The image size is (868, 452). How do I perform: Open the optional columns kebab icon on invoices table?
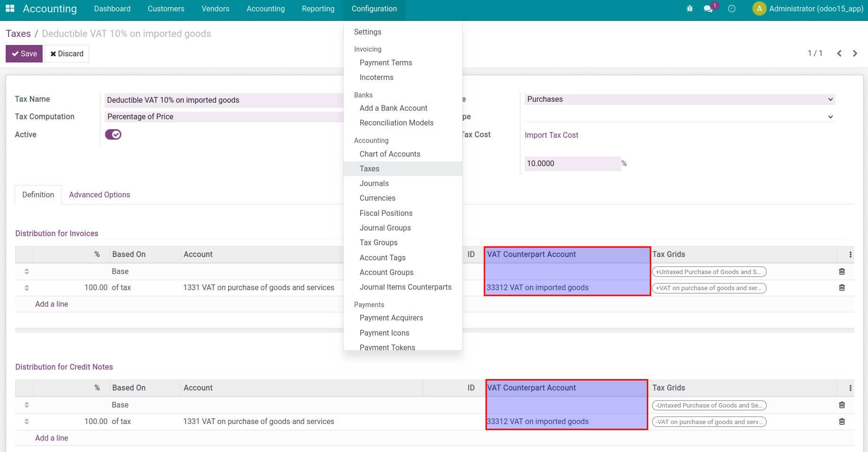point(851,254)
